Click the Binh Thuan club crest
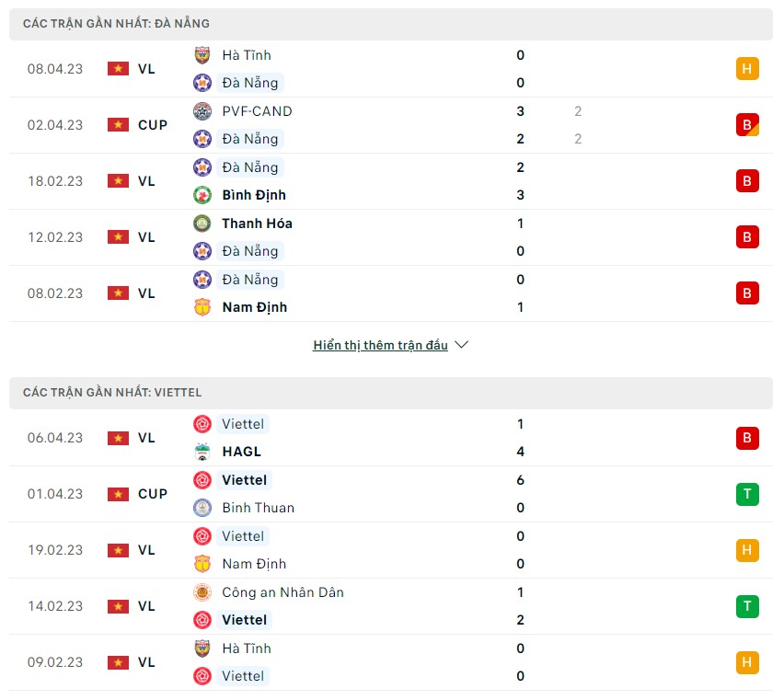 pyautogui.click(x=202, y=508)
